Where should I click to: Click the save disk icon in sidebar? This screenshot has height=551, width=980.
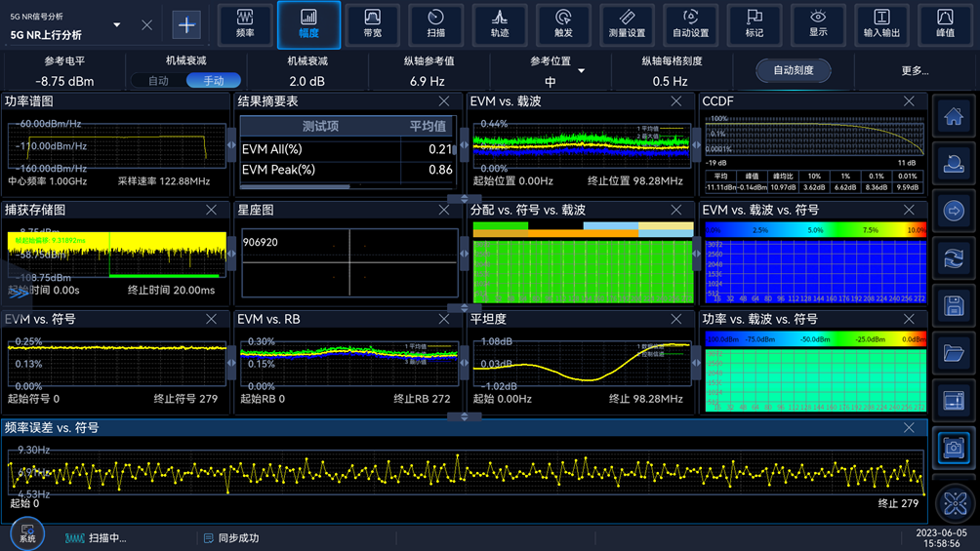point(953,305)
